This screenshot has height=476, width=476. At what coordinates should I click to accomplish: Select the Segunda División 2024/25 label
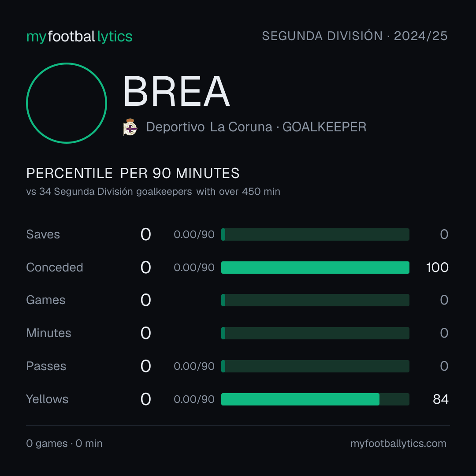354,36
